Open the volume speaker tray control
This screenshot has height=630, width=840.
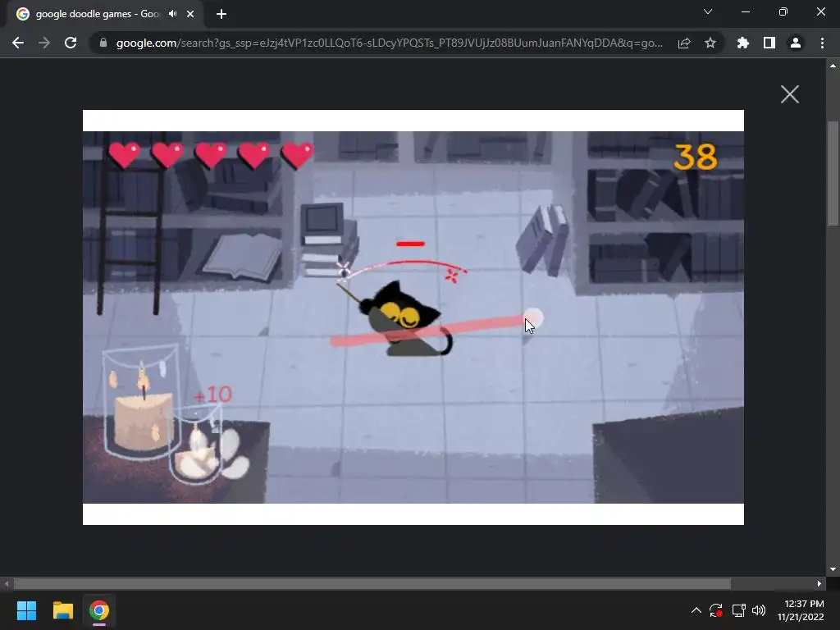pos(759,610)
